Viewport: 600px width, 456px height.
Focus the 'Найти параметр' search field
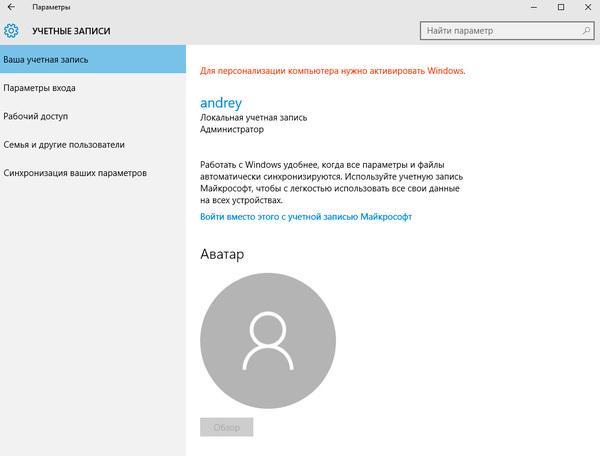[507, 31]
